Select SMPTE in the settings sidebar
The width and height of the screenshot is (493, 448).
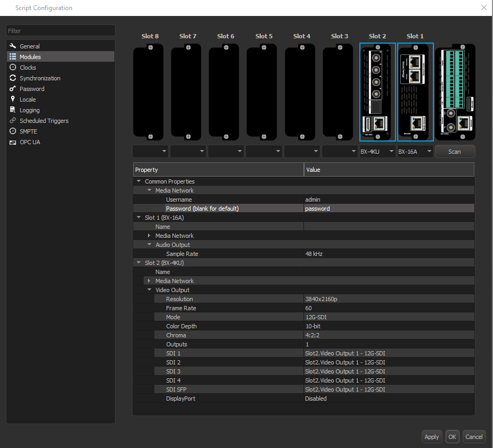(28, 131)
